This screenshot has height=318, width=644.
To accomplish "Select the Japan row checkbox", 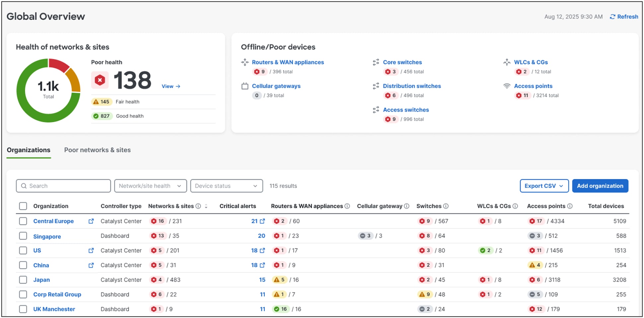I will pos(23,280).
